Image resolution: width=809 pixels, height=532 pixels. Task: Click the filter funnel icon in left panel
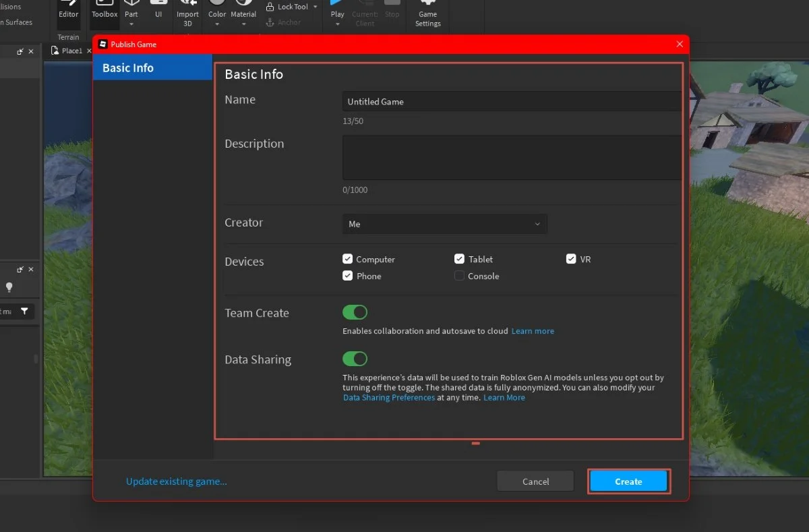click(x=25, y=311)
